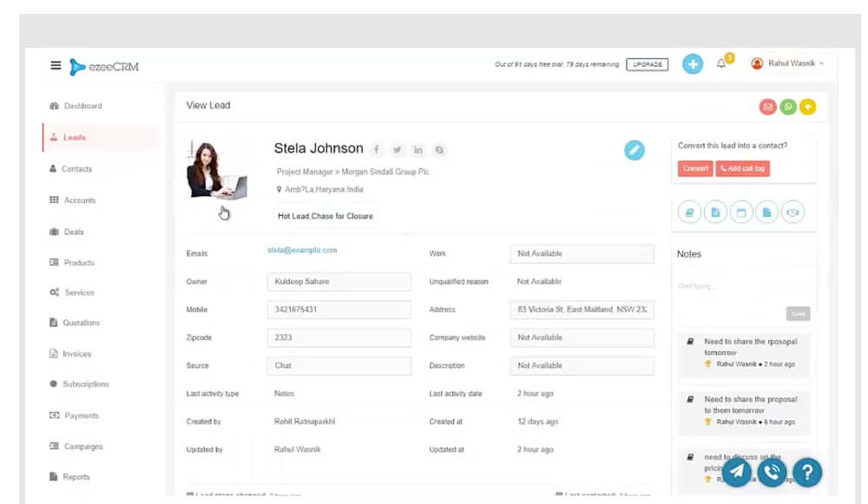This screenshot has width=868, height=504.
Task: Toggle the floating phone call widget
Action: 772,473
